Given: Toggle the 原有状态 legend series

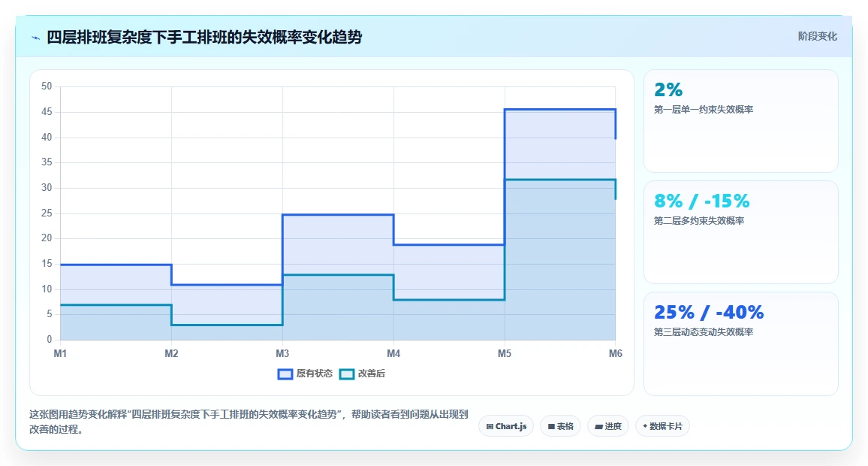Looking at the screenshot, I should pos(305,374).
